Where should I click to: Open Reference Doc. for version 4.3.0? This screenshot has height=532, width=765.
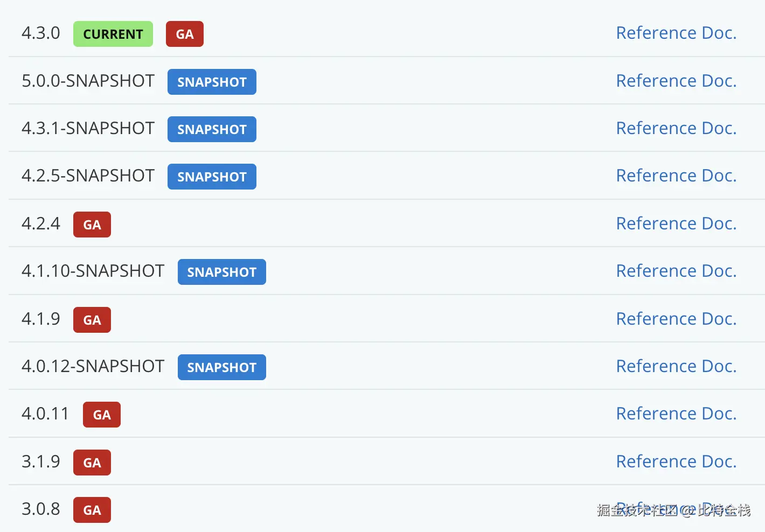coord(676,33)
